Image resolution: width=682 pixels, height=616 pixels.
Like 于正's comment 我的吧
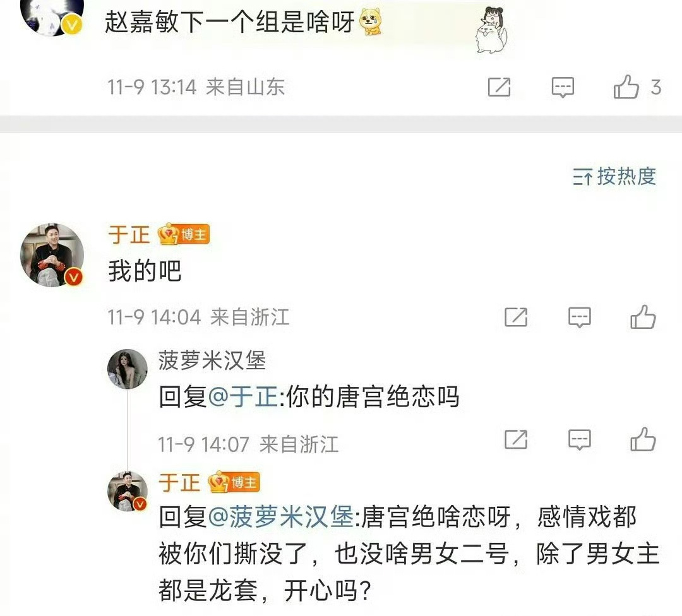coord(643,316)
